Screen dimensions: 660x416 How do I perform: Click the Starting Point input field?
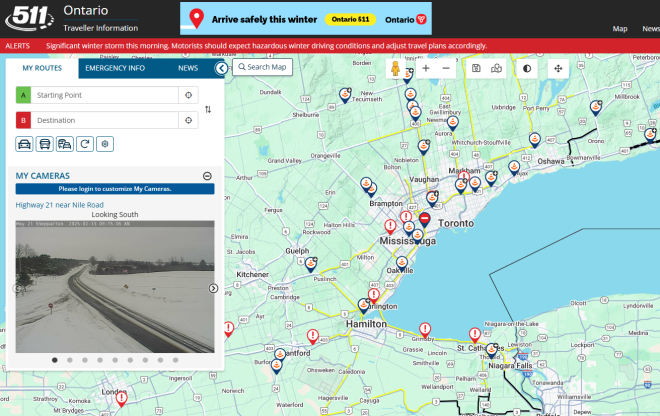tap(104, 95)
